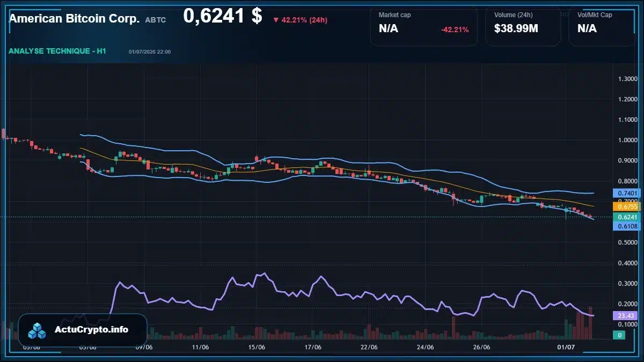Click the ActuCrypto cube logo icon
Screen dimensions: 644x362
[x=38, y=330]
